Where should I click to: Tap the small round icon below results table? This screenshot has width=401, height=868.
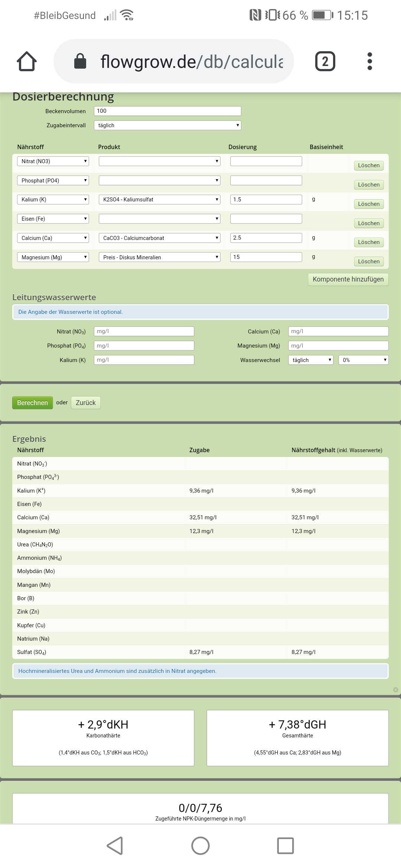point(395,690)
